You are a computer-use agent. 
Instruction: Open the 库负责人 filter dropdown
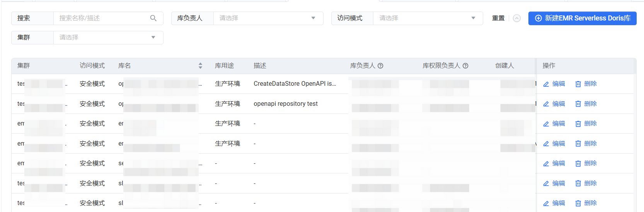pos(268,18)
